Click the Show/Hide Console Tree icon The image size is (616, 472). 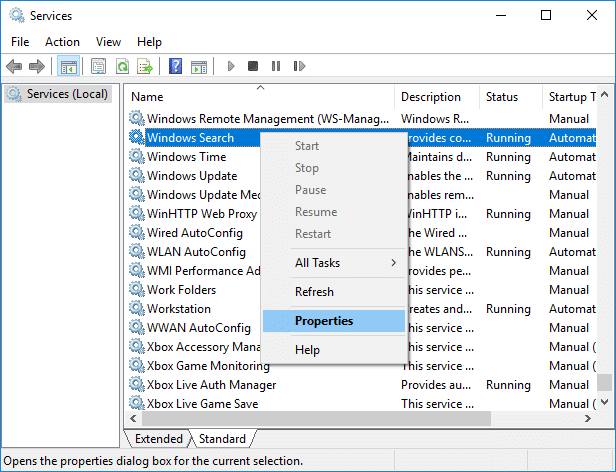pyautogui.click(x=69, y=67)
